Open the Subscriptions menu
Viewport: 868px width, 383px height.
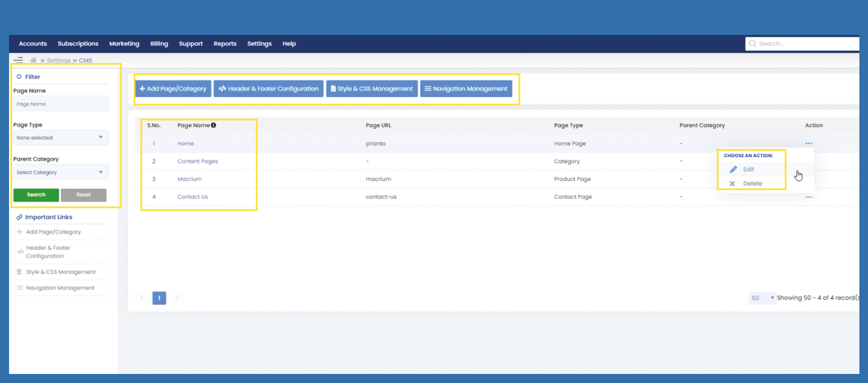[x=78, y=44]
